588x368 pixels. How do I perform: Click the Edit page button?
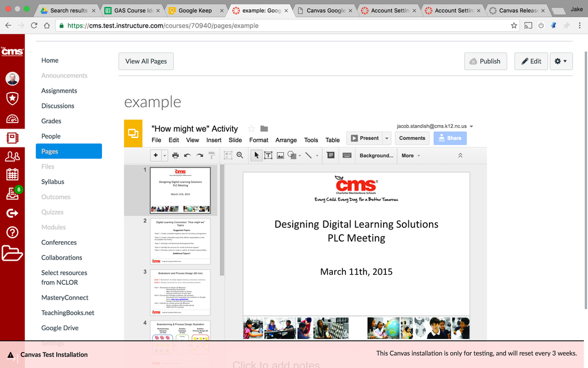tap(531, 61)
